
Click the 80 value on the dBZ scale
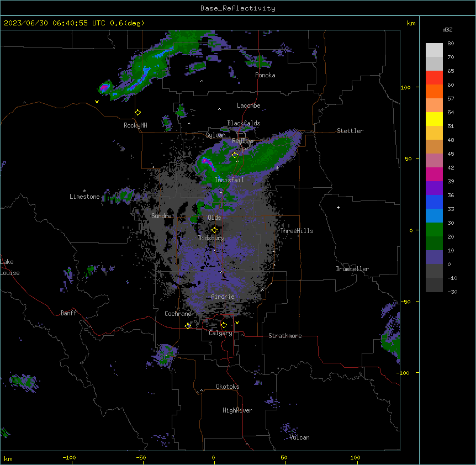(x=451, y=44)
